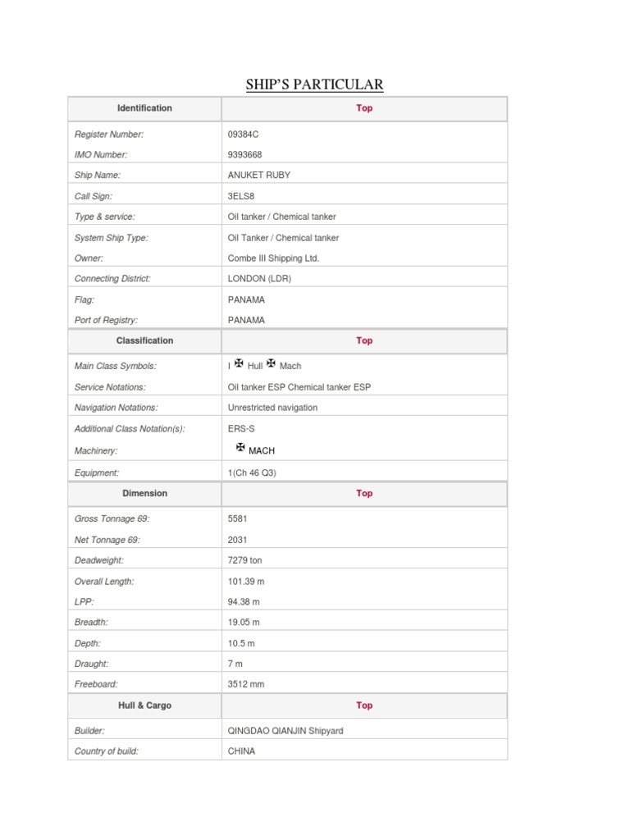Click the Gross Tonnage value 5581
This screenshot has height=840, width=630.
[x=237, y=518]
